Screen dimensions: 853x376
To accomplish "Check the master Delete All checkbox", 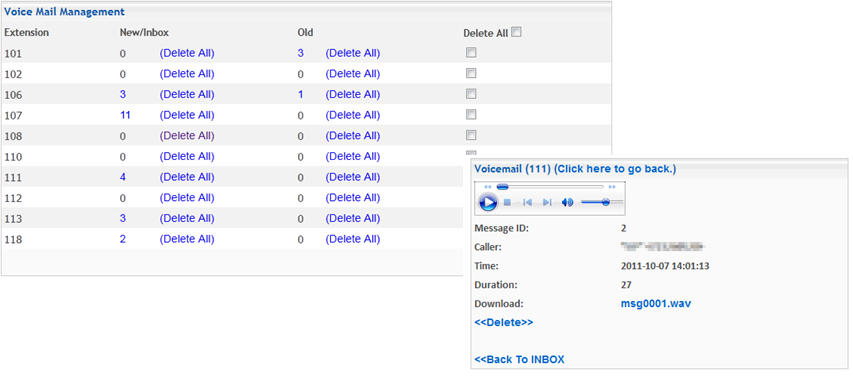I will pyautogui.click(x=516, y=32).
